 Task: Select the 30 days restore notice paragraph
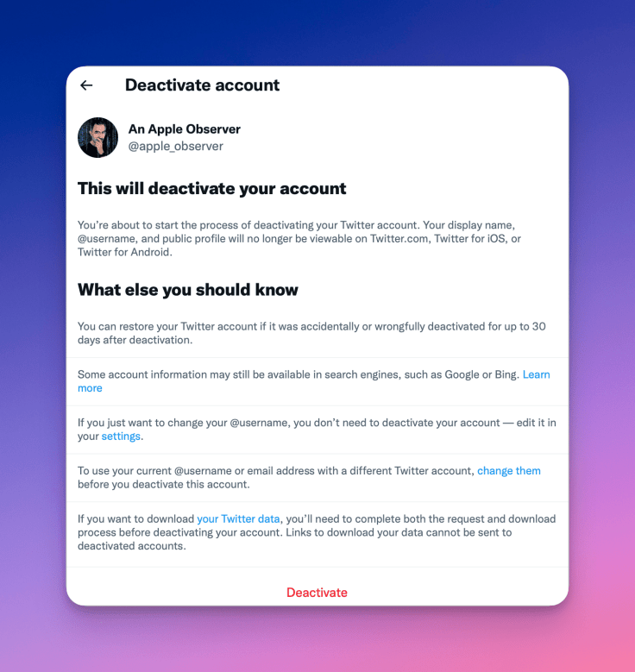pyautogui.click(x=311, y=333)
